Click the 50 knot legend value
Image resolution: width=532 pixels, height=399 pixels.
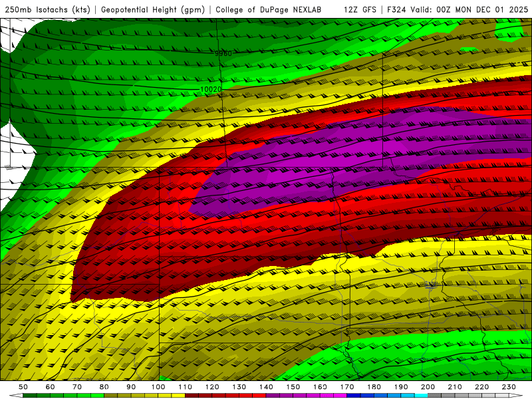23,387
